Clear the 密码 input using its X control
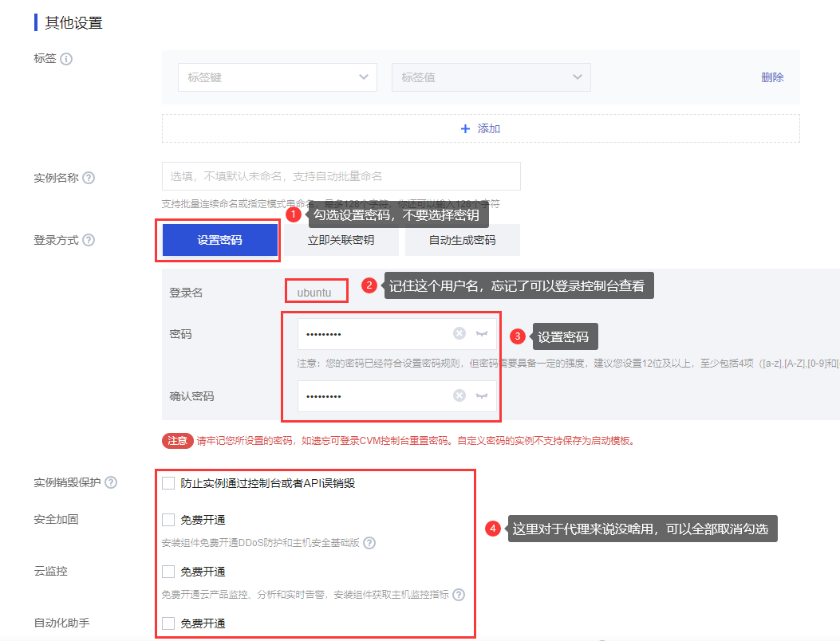This screenshot has height=641, width=840. point(459,333)
